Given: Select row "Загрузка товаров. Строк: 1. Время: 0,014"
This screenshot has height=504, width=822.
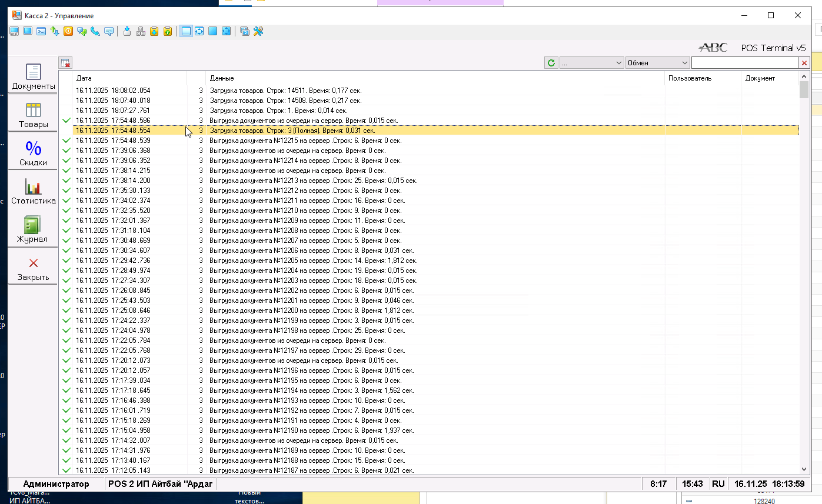Looking at the screenshot, I should pos(429,111).
